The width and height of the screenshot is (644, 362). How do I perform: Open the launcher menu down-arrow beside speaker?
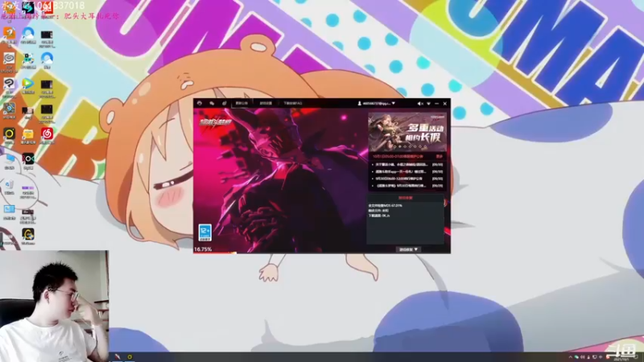coord(428,104)
